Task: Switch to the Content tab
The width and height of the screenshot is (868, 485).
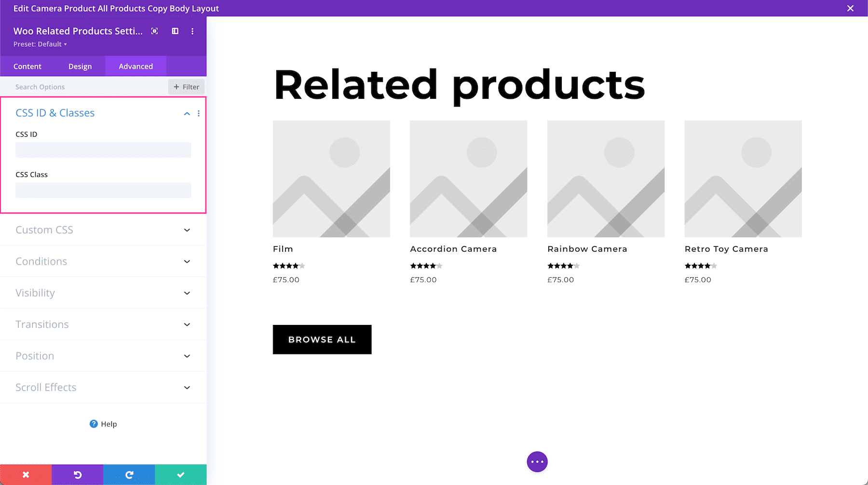Action: click(27, 67)
